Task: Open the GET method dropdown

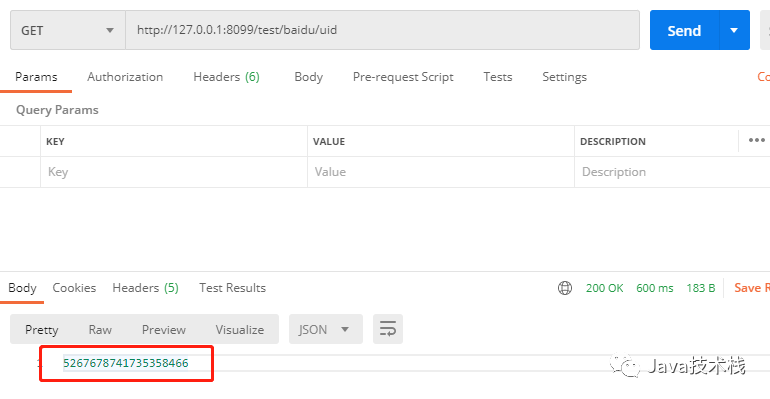Action: click(x=68, y=30)
